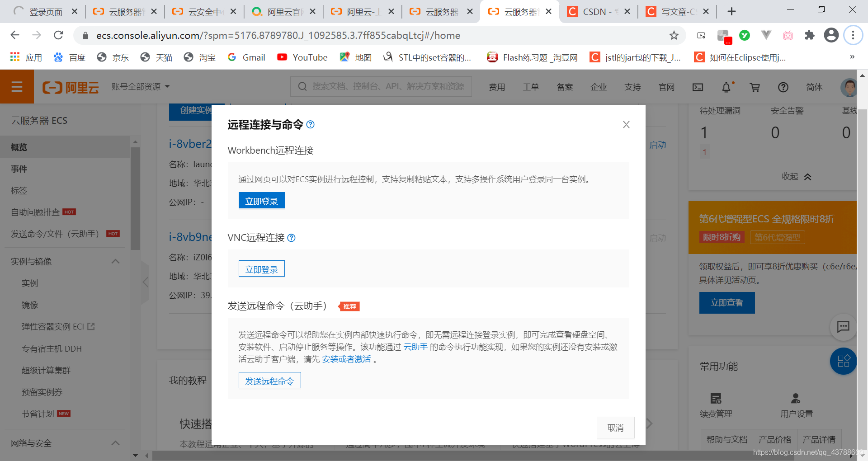Open the Gmail bookmark
The height and width of the screenshot is (461, 868).
(x=246, y=57)
